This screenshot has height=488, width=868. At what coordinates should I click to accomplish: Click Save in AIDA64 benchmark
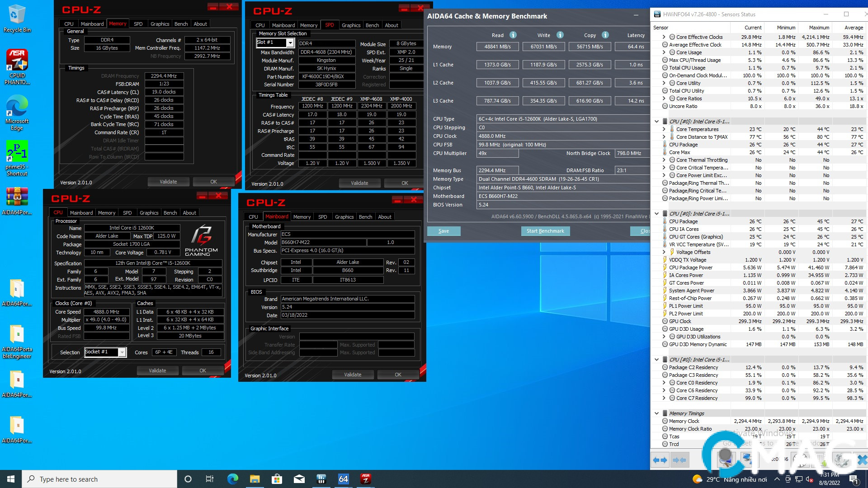click(x=443, y=231)
